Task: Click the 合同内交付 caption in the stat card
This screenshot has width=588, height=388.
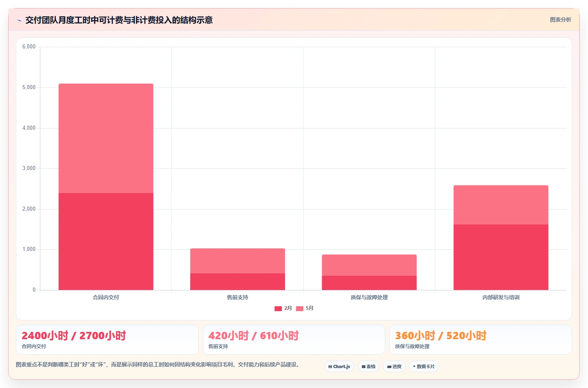Action: click(x=34, y=347)
